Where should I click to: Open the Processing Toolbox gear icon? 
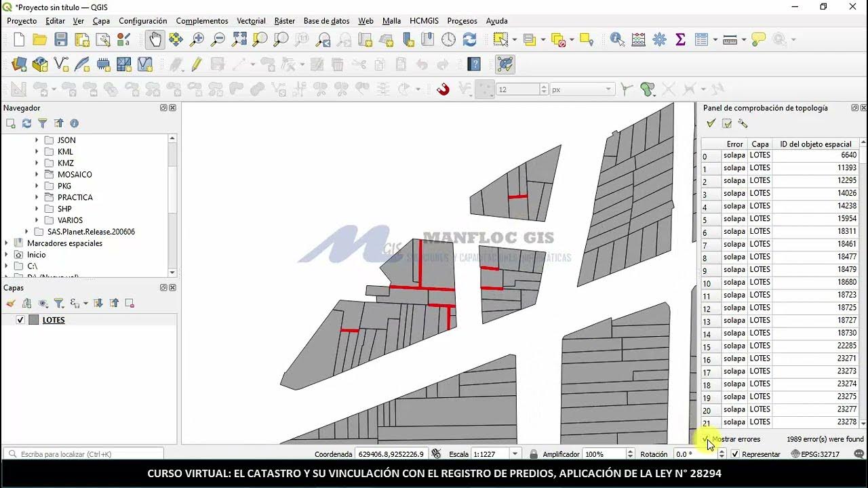[x=659, y=40]
